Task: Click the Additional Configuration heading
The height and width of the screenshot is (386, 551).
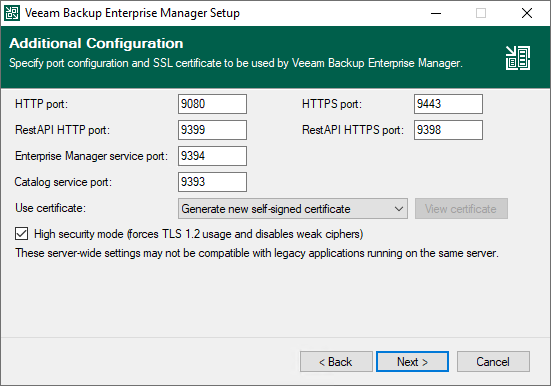Action: [96, 43]
